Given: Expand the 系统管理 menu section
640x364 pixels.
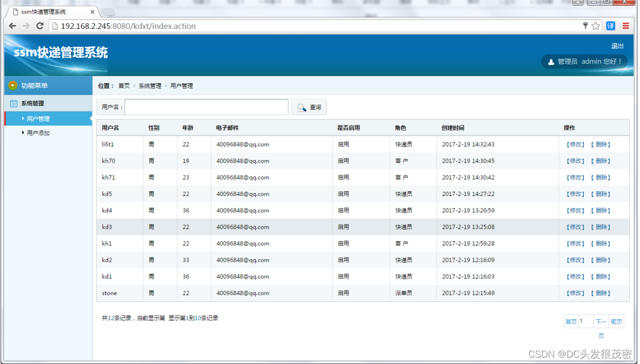Looking at the screenshot, I should [48, 103].
